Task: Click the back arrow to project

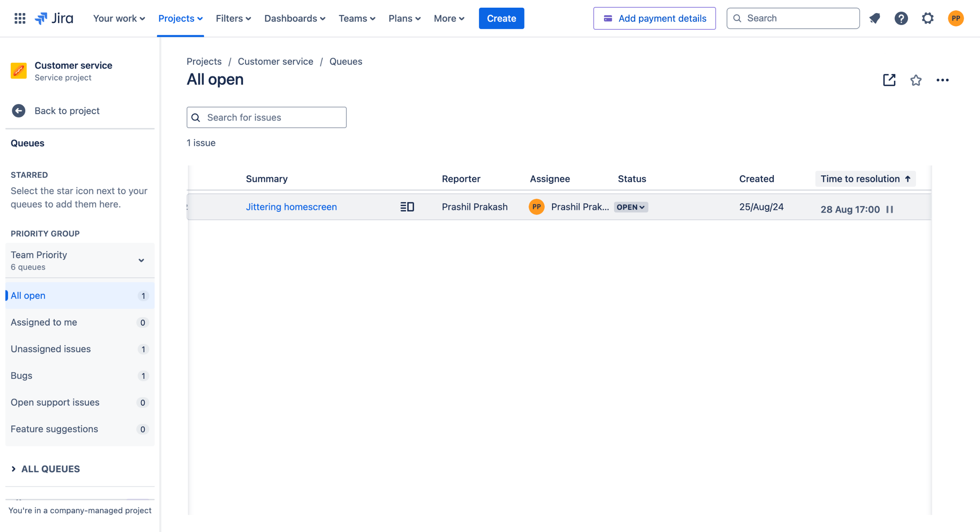Action: (18, 111)
